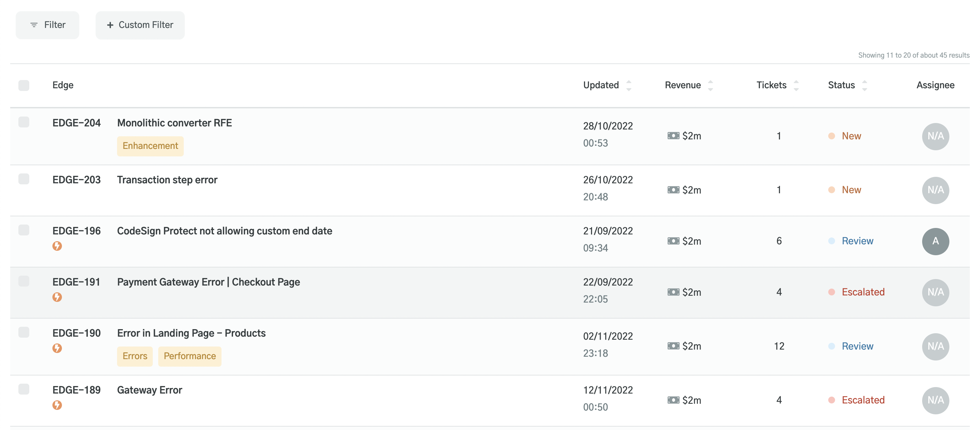Viewport: 980px width, 430px height.
Task: Click the priority flame icon beside EDGE-191
Action: click(57, 297)
